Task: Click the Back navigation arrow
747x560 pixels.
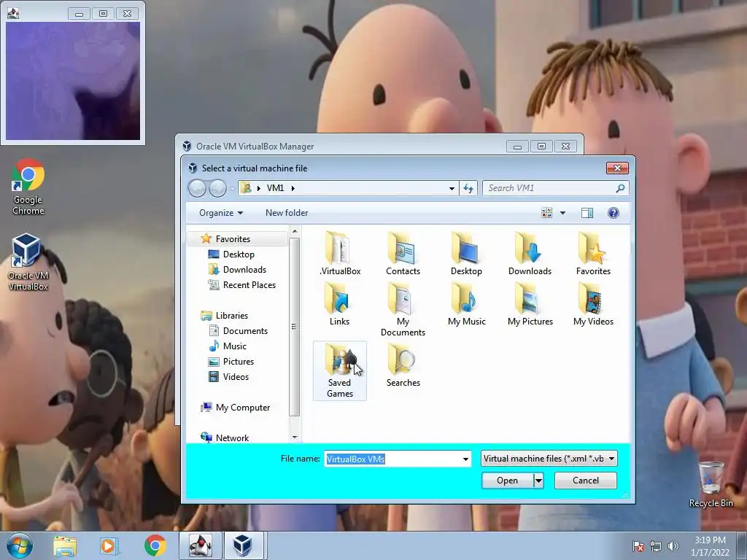Action: tap(197, 188)
